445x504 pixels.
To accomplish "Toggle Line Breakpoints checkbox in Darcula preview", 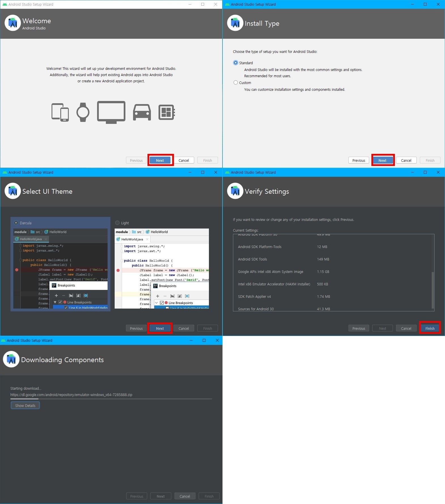I will pos(60,302).
